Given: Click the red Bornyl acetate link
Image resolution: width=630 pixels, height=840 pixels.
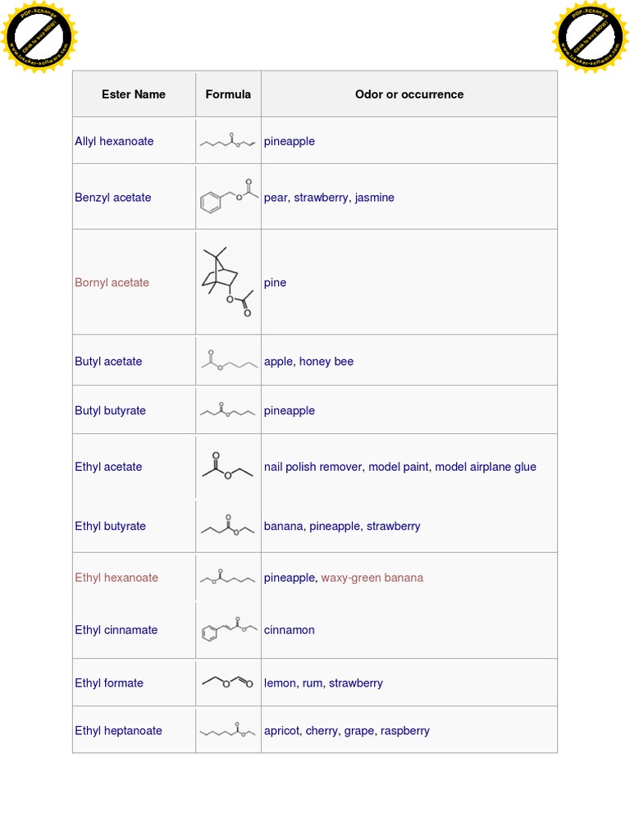Looking at the screenshot, I should [x=112, y=283].
